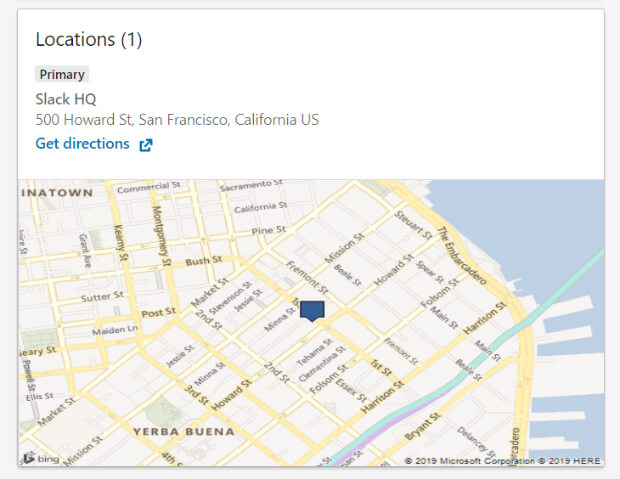620x479 pixels.
Task: Click the Steuart St map label
Action: click(413, 225)
